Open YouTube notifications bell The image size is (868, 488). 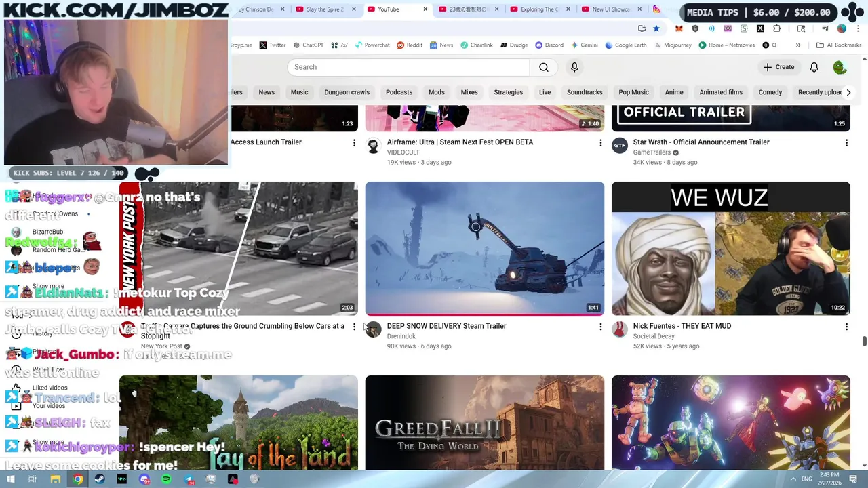(814, 67)
